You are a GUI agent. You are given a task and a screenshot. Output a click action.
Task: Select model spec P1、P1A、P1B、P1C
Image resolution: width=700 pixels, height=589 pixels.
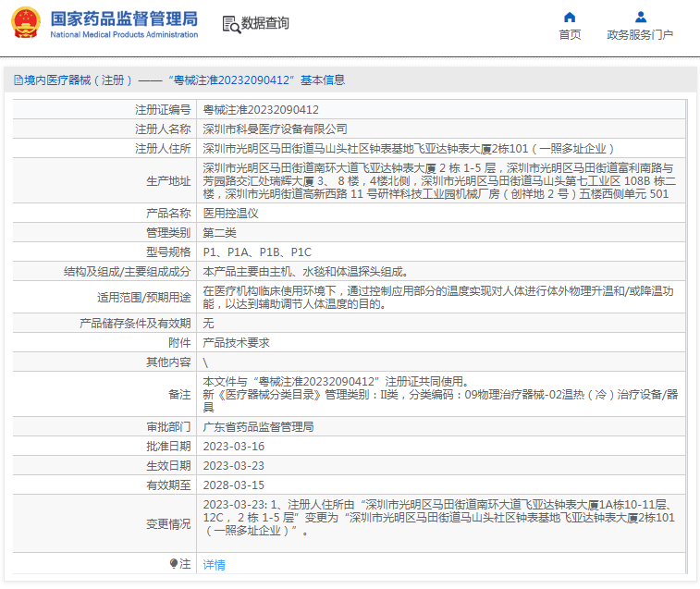257,252
